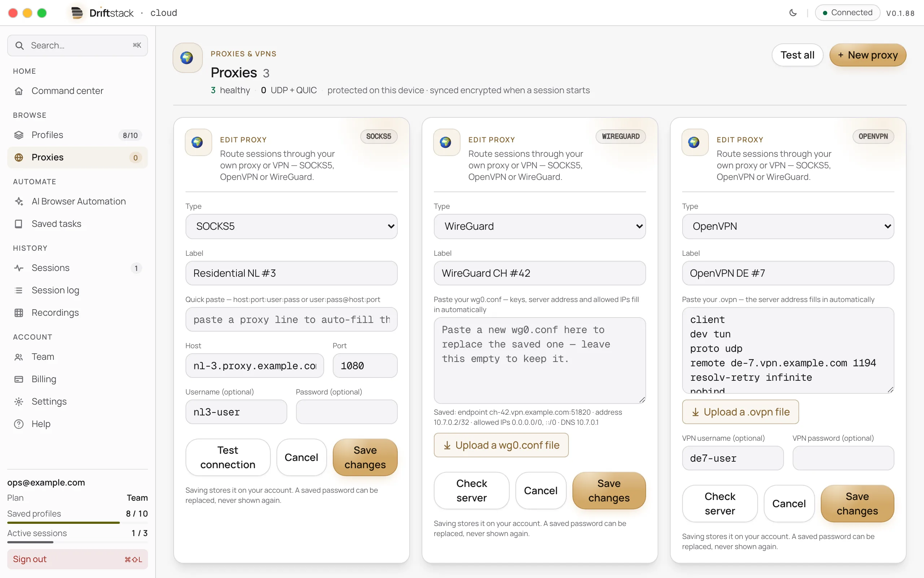Click the Team people icon
The image size is (924, 578).
click(x=19, y=357)
